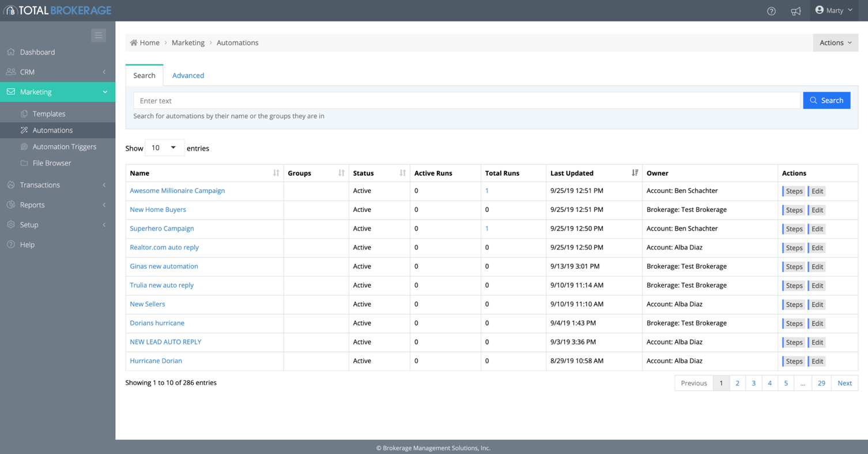Switch to the Advanced search tab

(x=188, y=75)
